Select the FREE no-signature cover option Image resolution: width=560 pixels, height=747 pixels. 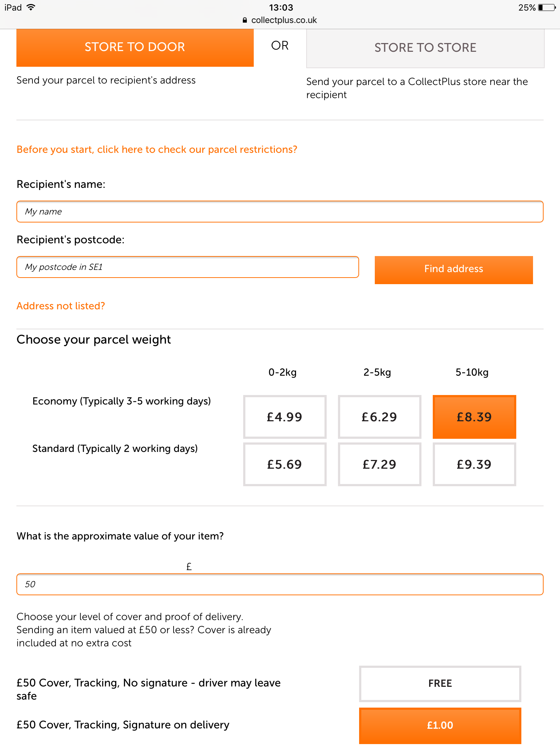(440, 684)
